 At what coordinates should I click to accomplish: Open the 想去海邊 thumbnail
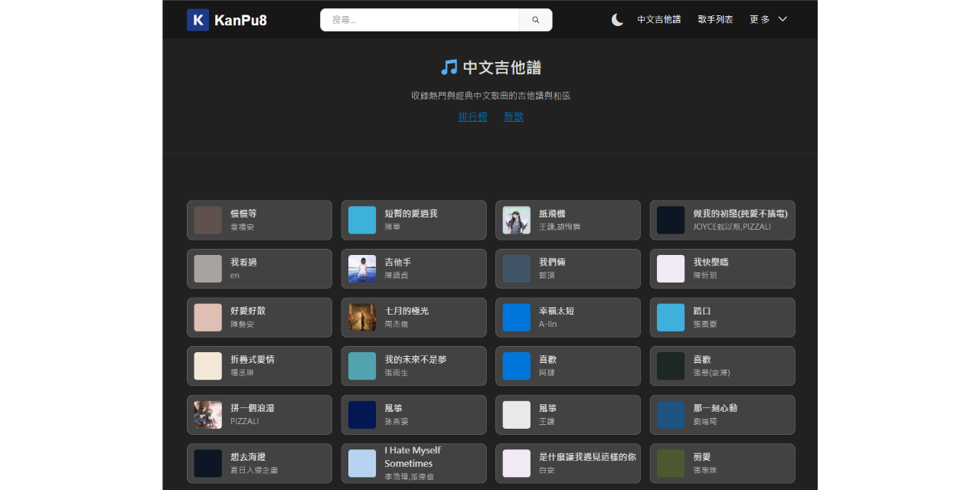[x=208, y=463]
